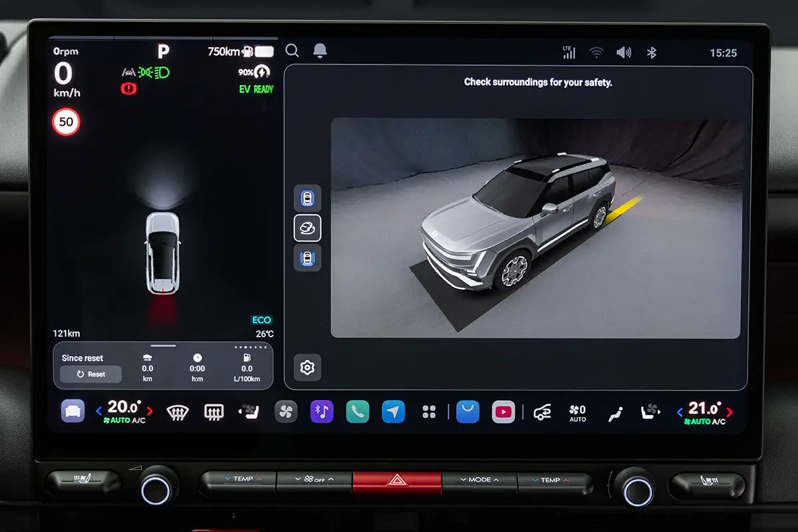Open the volume speaker icon
The height and width of the screenshot is (532, 798).
click(x=624, y=53)
